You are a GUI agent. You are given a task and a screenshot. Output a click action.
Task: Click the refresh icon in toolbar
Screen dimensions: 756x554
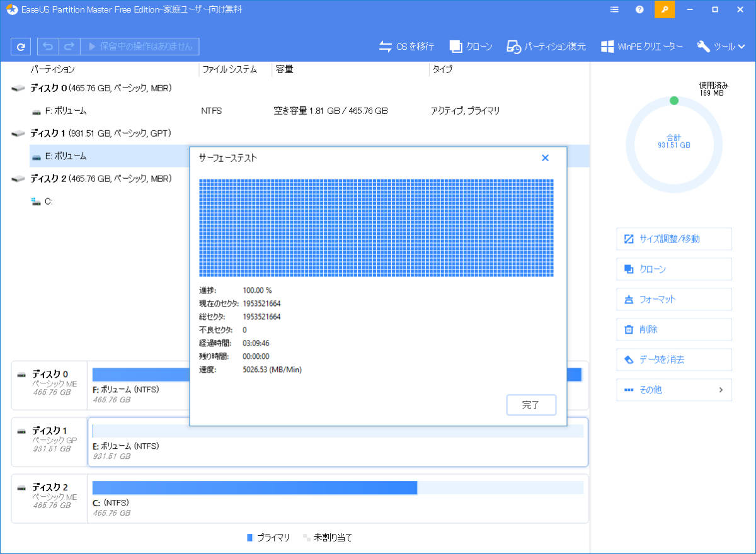(x=21, y=47)
